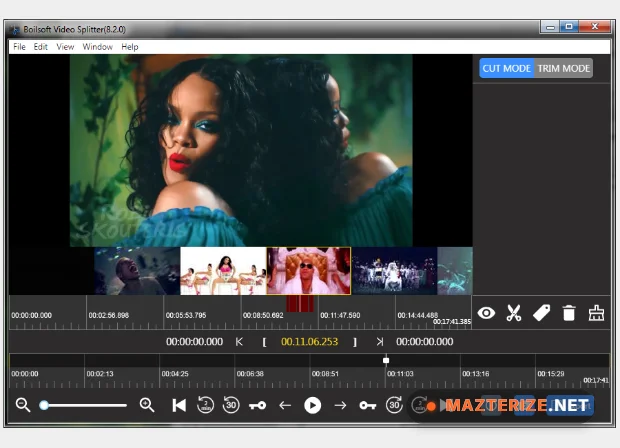Play the video with the play button

pos(312,405)
